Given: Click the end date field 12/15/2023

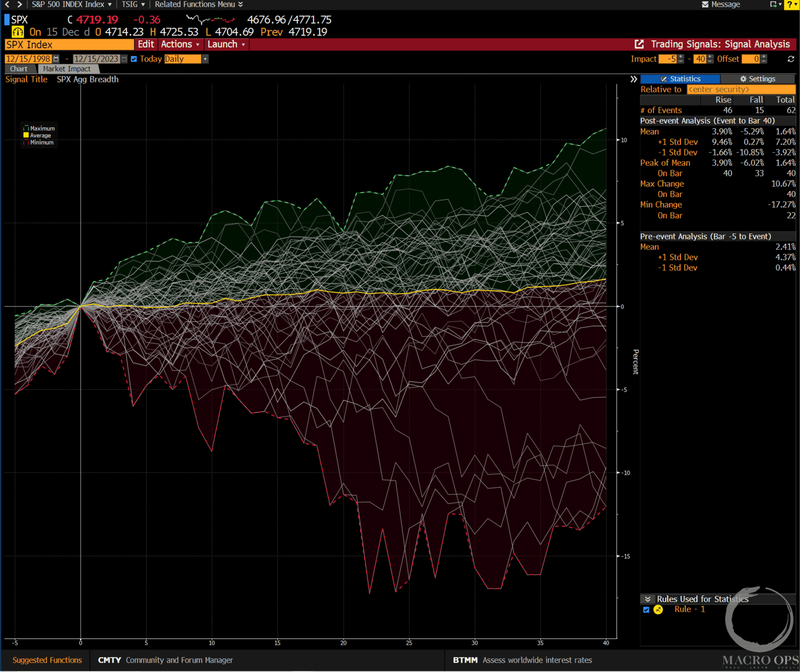Looking at the screenshot, I should coord(96,59).
